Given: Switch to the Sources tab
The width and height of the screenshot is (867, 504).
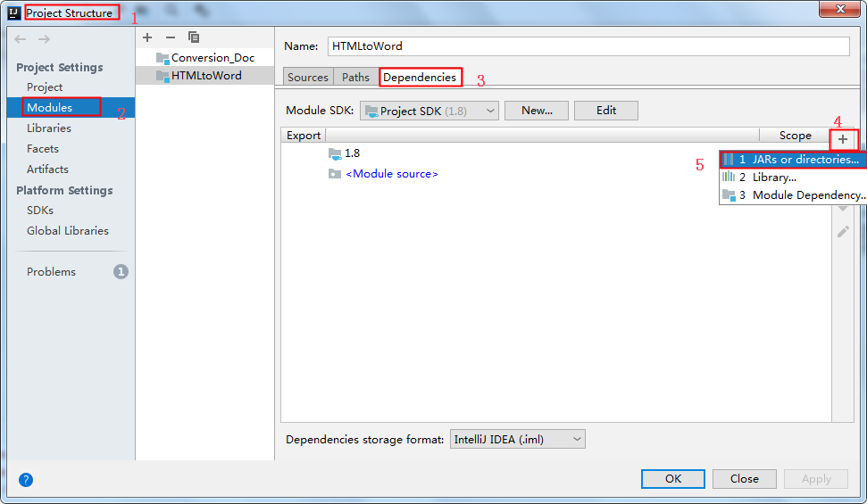Looking at the screenshot, I should coord(308,78).
